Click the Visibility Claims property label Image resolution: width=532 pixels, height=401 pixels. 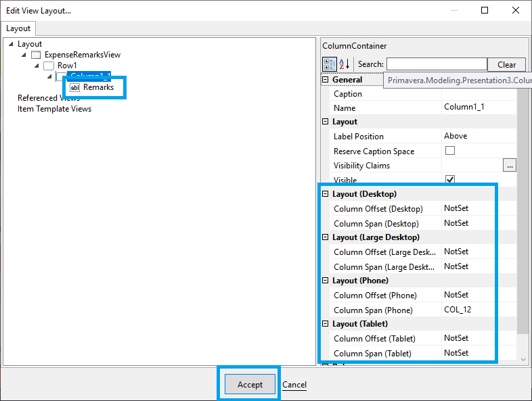[x=361, y=166]
